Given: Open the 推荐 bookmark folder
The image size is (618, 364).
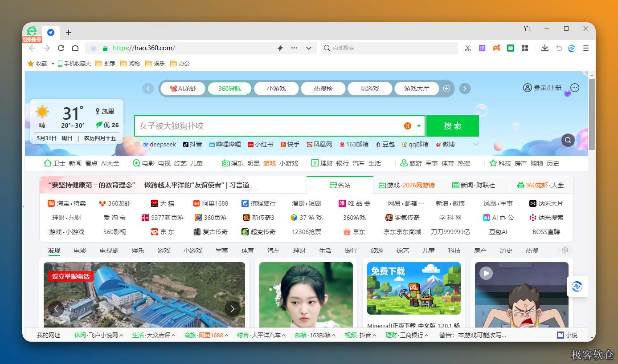Looking at the screenshot, I should (x=105, y=64).
